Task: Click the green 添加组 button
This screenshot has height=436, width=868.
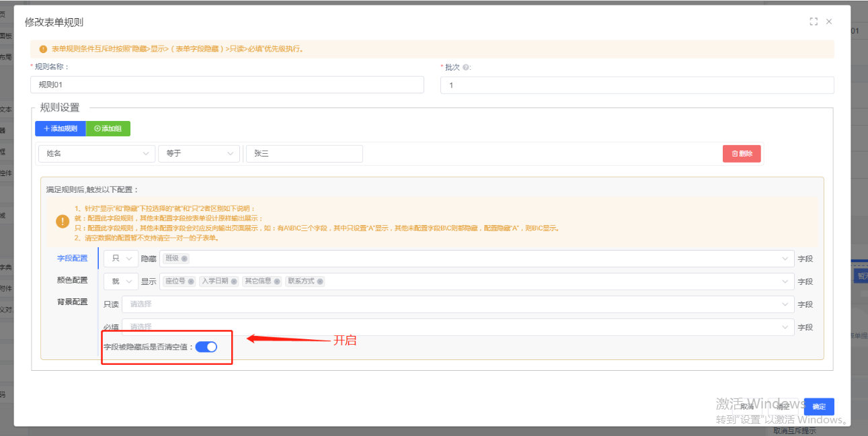Action: (108, 128)
